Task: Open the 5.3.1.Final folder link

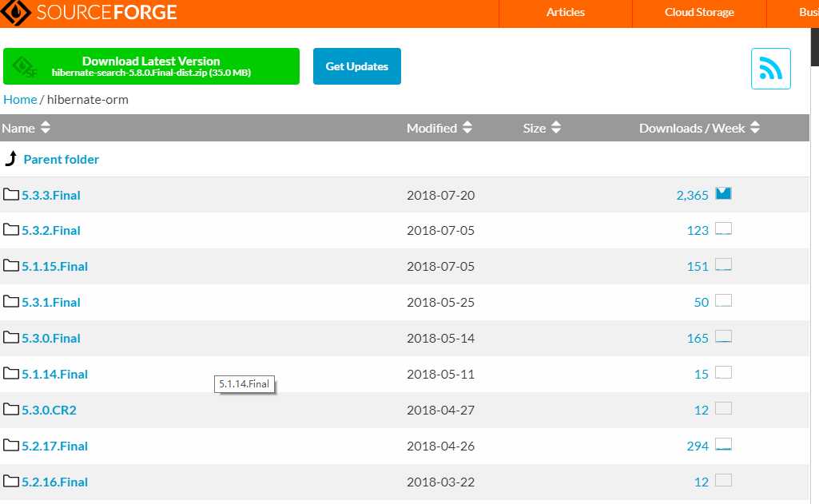Action: [50, 303]
